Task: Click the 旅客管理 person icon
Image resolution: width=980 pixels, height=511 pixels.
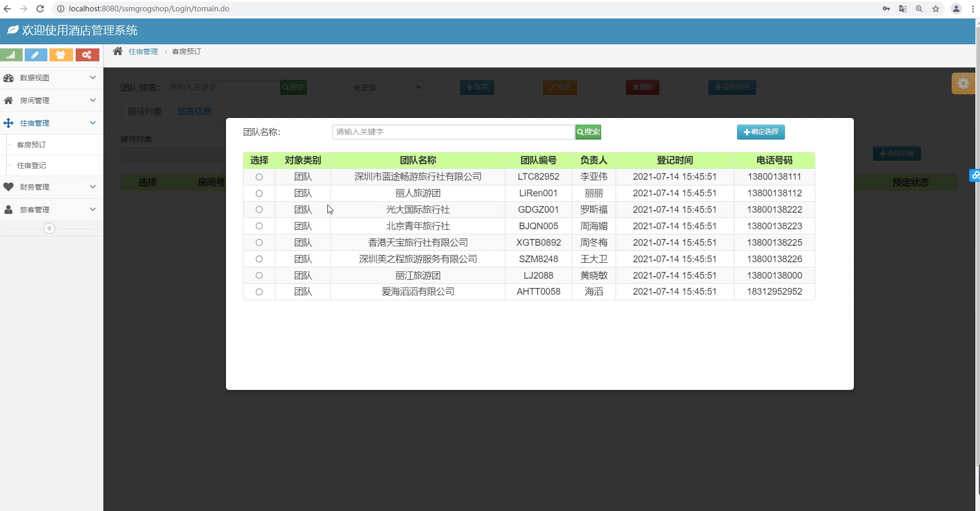Action: (x=9, y=210)
